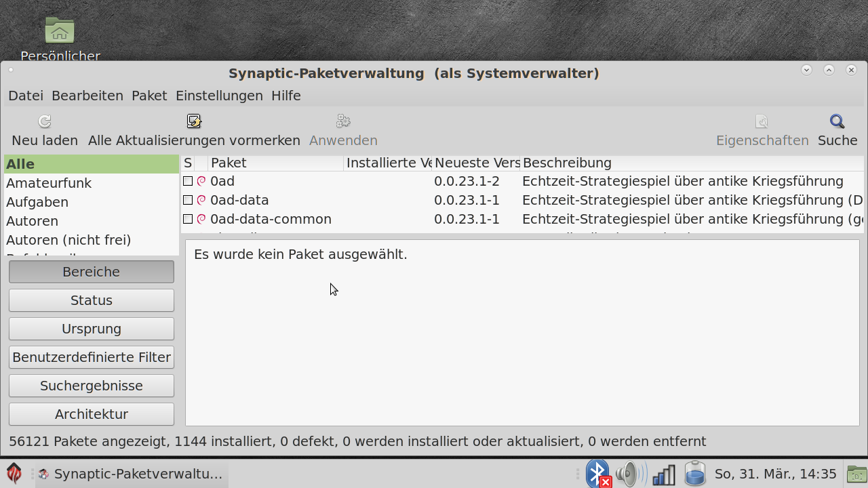Viewport: 868px width, 488px height.
Task: Click the Debian swirl icon beside 0ad-data
Action: 201,200
